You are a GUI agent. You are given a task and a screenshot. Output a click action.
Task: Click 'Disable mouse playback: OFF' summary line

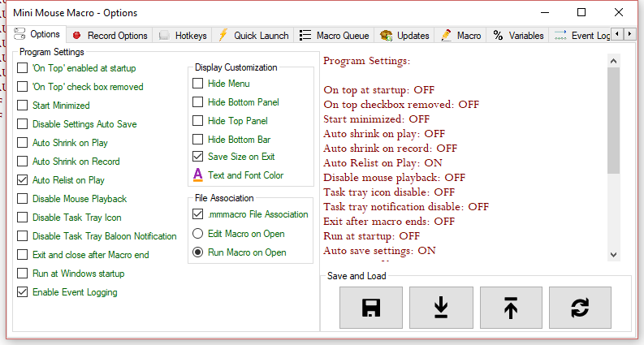pyautogui.click(x=395, y=178)
